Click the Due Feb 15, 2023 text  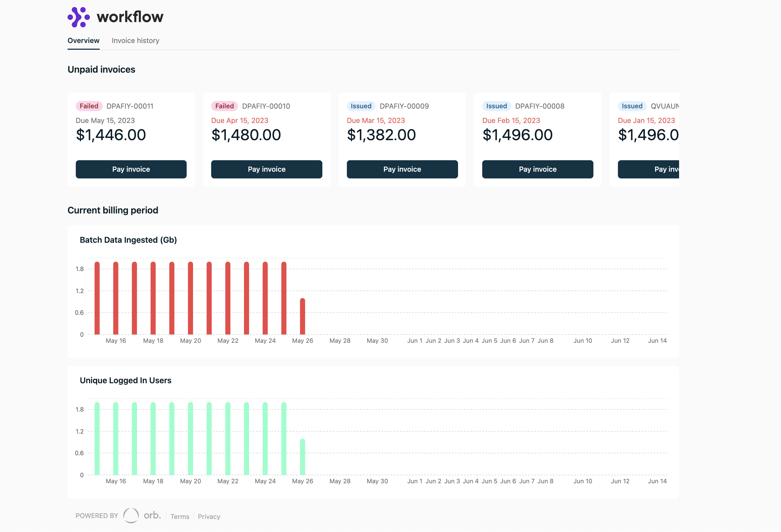click(511, 120)
